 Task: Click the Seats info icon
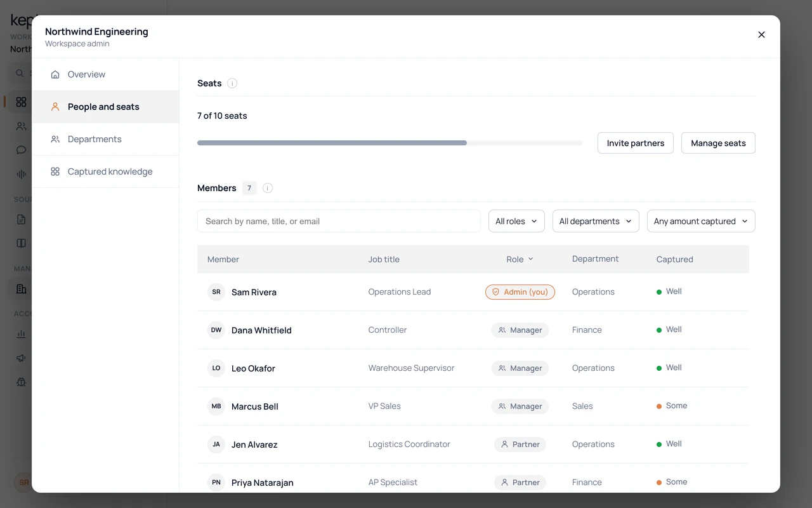point(232,83)
